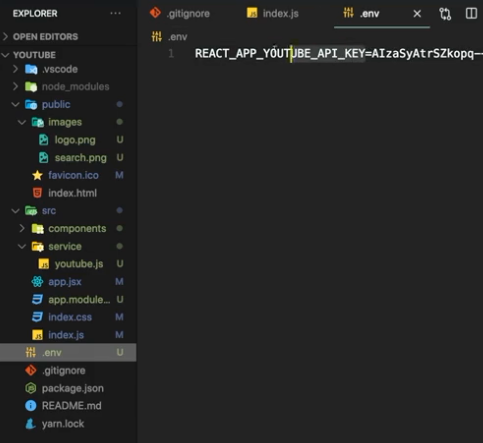The image size is (483, 443).
Task: Click the README.md info icon
Action: (31, 406)
